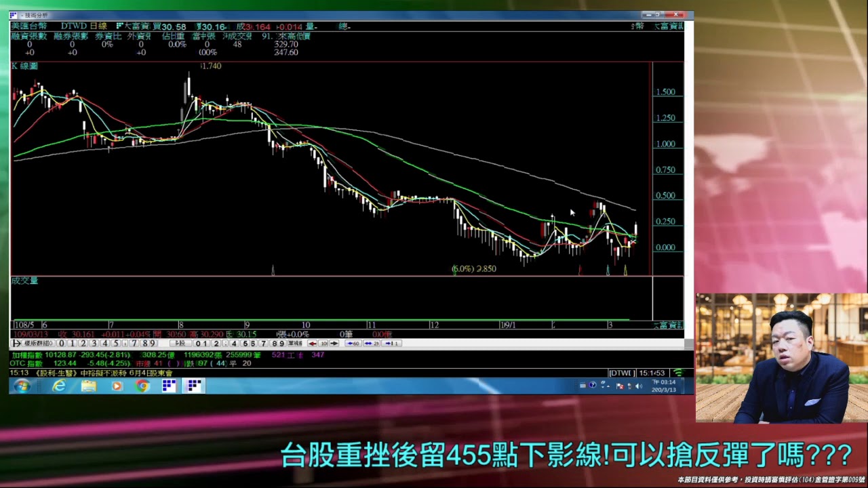868x488 pixels.
Task: Click the 1.740 high price marker
Action: click(x=211, y=66)
